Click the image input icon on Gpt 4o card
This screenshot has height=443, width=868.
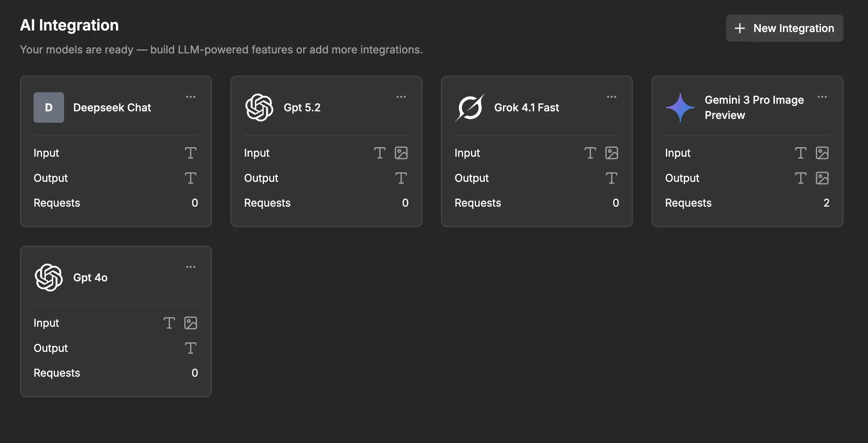click(x=191, y=323)
